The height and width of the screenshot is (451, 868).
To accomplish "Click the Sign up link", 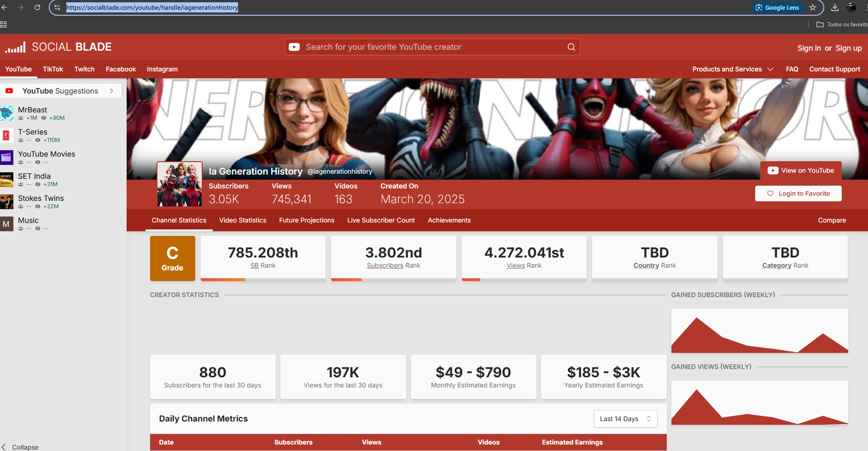I will pyautogui.click(x=848, y=48).
